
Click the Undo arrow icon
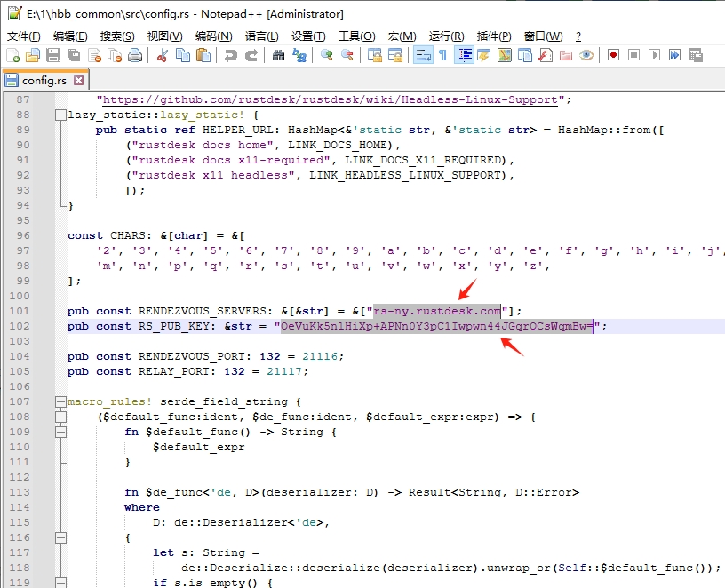231,55
